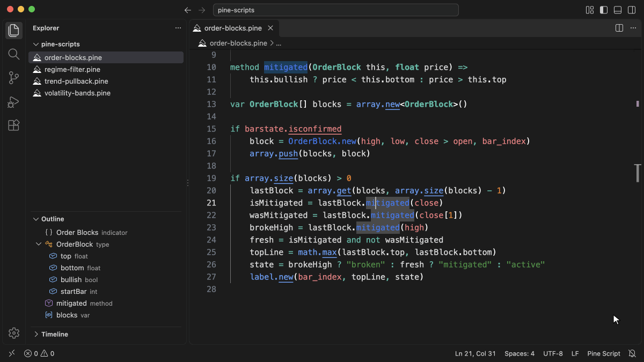Screen dimensions: 644x362
Task: Collapse the OrderBlock type in outline
Action: pos(39,244)
